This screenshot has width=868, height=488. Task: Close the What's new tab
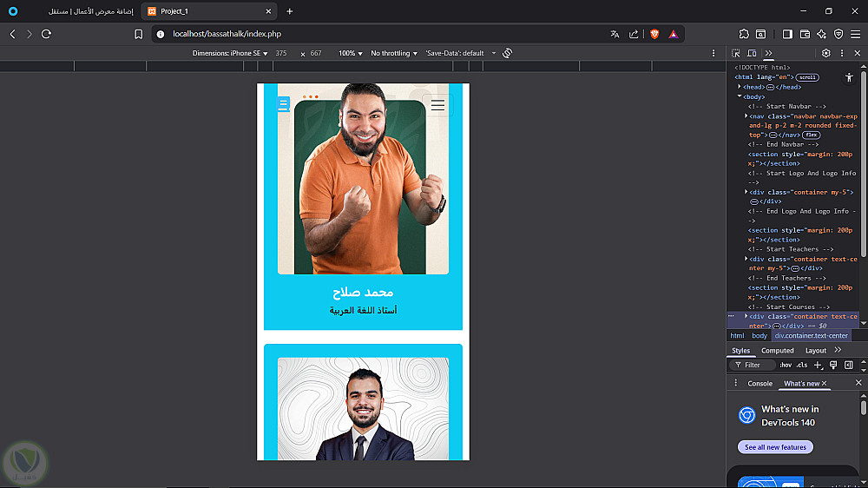click(825, 383)
